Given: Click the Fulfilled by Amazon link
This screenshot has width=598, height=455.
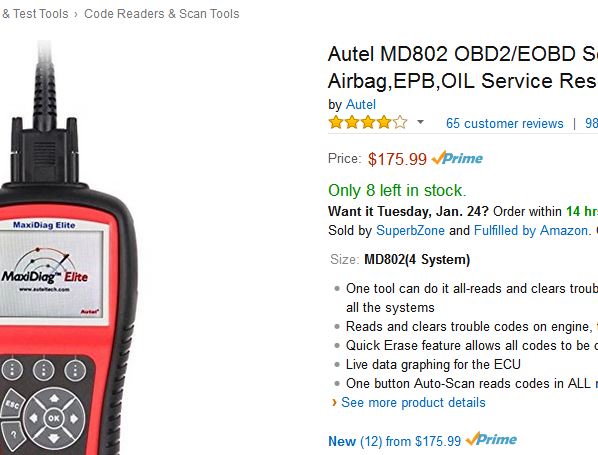Looking at the screenshot, I should tap(531, 230).
